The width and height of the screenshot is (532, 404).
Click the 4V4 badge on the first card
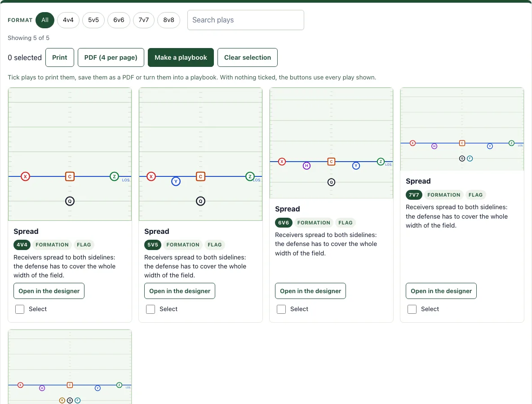pos(22,245)
